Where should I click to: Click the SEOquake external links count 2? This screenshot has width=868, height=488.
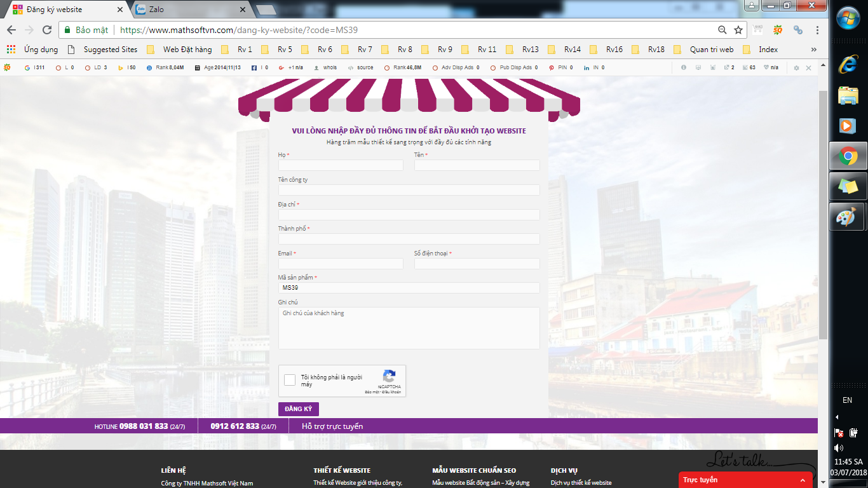[729, 67]
